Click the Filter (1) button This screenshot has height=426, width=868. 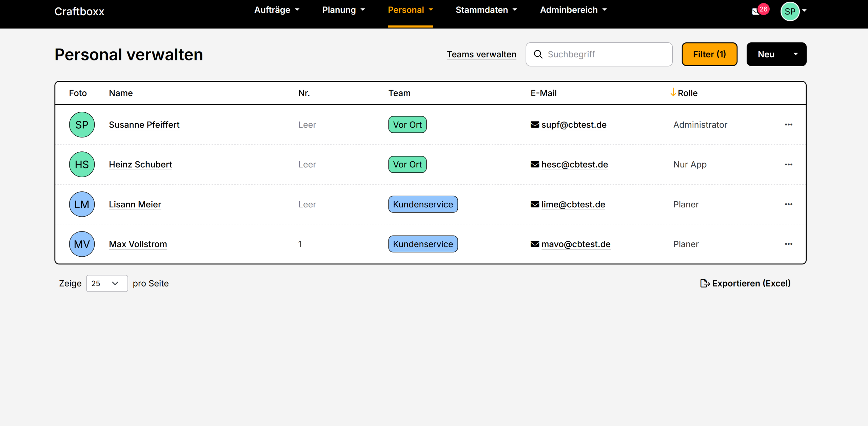pyautogui.click(x=709, y=54)
